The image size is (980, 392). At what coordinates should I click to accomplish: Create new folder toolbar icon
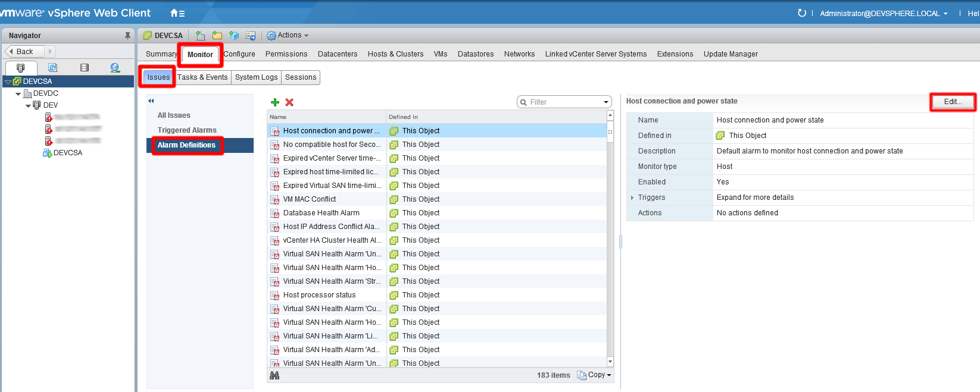217,36
